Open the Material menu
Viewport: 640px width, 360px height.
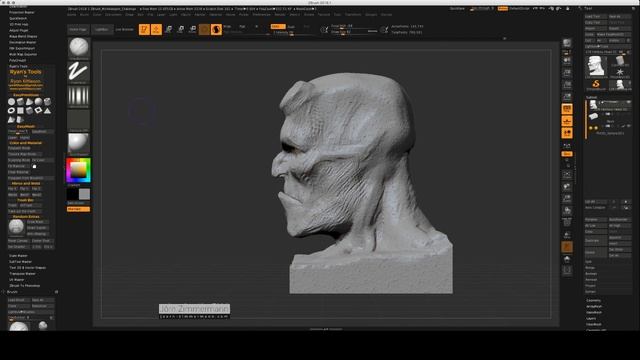coord(216,15)
